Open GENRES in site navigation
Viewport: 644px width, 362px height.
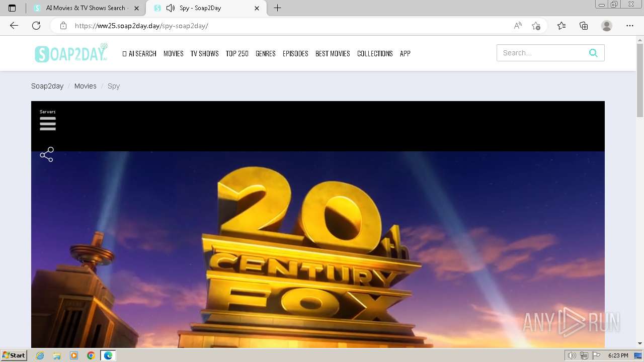pos(266,53)
